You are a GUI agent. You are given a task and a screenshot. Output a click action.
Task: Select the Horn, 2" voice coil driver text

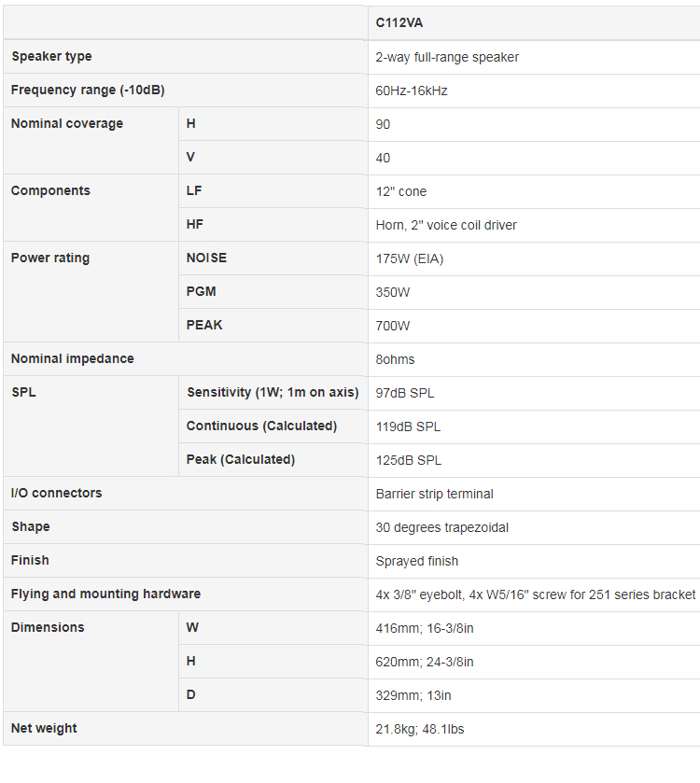click(446, 225)
